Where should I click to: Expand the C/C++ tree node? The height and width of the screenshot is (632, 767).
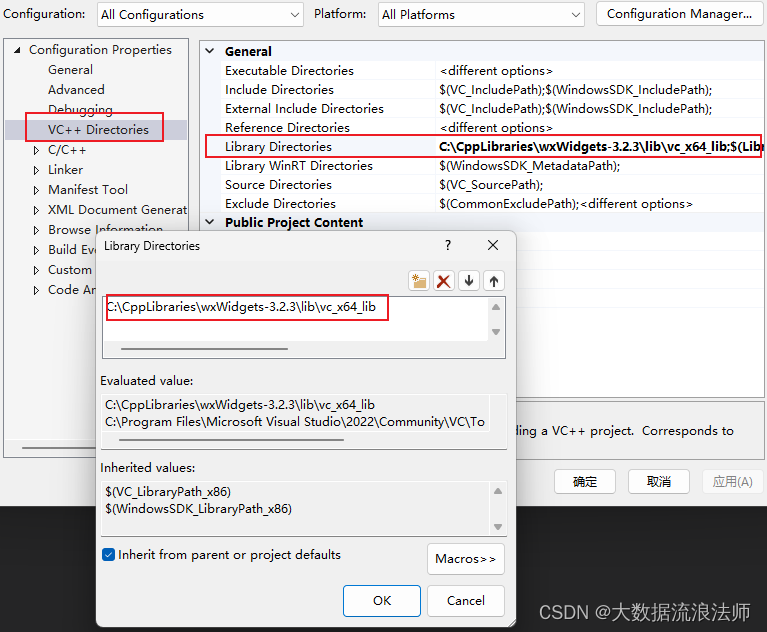36,150
